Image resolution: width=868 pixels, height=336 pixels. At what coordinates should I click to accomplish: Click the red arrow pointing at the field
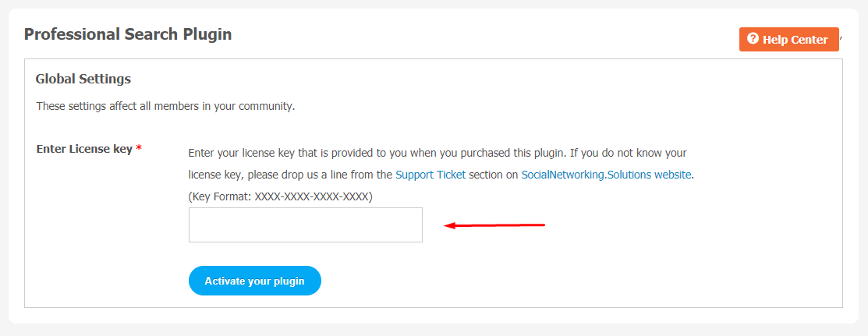[495, 225]
